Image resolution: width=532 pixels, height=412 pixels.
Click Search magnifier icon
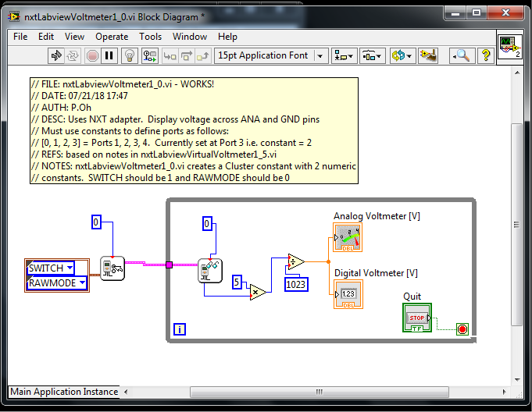pyautogui.click(x=462, y=55)
